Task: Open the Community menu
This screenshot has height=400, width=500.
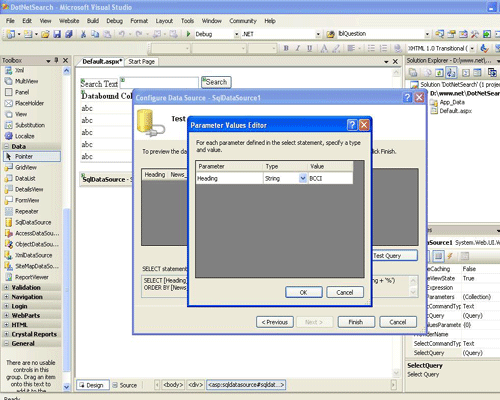Action: pos(243,21)
